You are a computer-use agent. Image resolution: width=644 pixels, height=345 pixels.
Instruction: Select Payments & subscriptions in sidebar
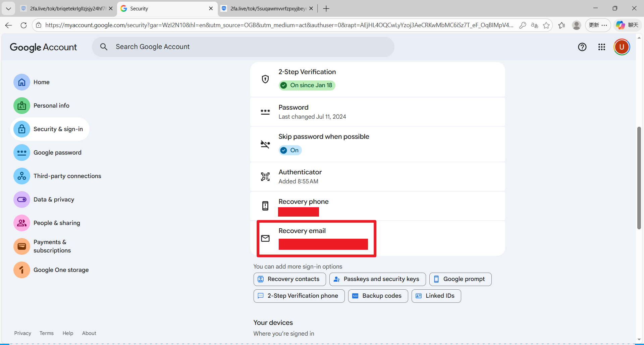tap(52, 246)
